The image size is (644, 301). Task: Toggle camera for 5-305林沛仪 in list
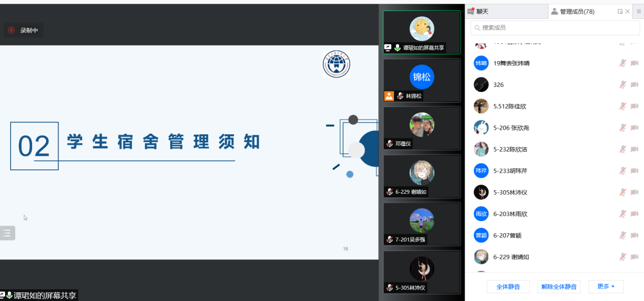point(634,192)
